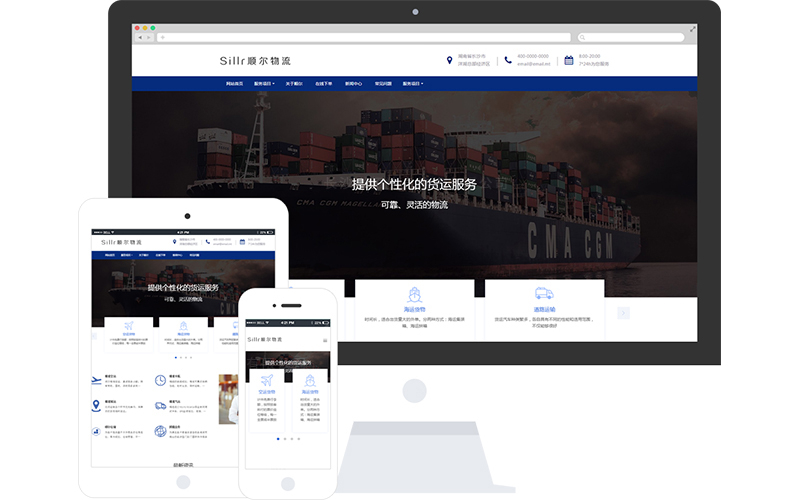Select the first carousel dot on the tablet
The image size is (800, 500).
176,358
